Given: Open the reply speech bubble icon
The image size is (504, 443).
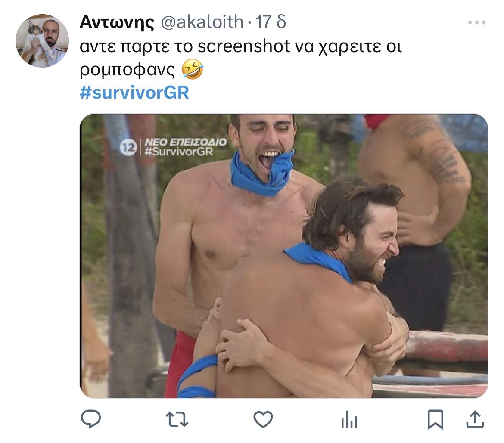Looking at the screenshot, I should tap(91, 419).
